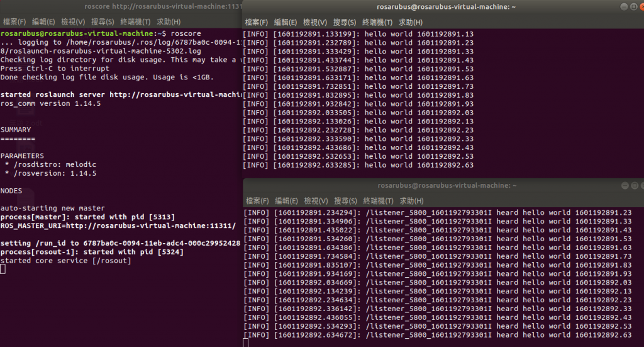Viewport: 644px width, 347px height.
Task: Click the 'Press Ctrl-C to interrupt' line
Action: click(55, 68)
